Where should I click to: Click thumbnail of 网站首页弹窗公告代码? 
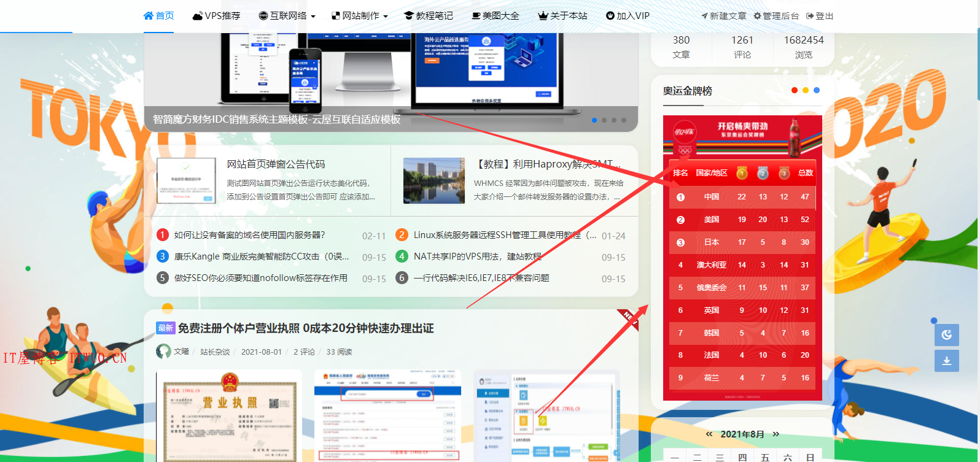coord(187,180)
